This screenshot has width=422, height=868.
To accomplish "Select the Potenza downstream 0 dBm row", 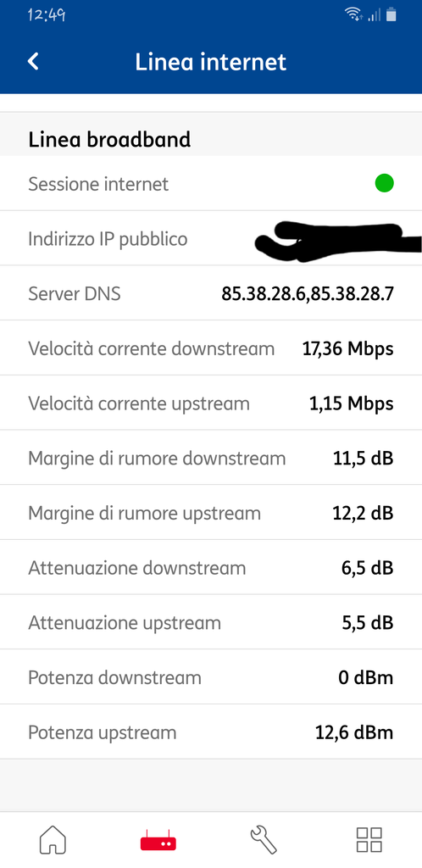I will tap(211, 677).
